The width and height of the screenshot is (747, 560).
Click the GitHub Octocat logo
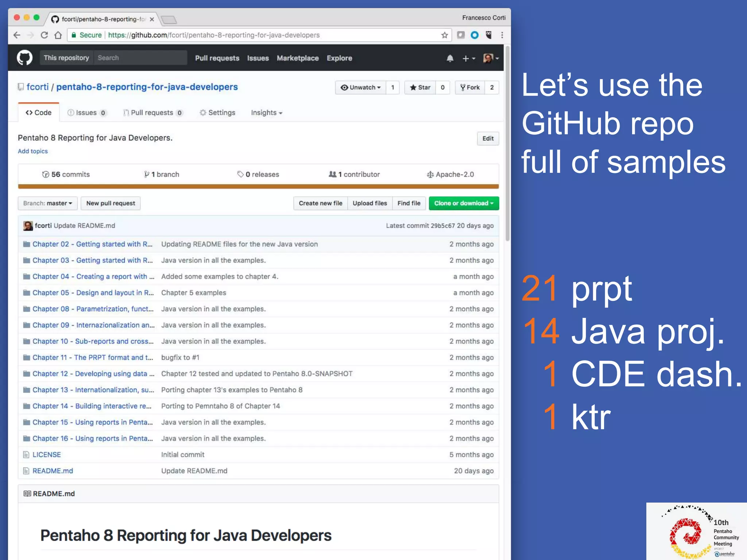pos(24,58)
